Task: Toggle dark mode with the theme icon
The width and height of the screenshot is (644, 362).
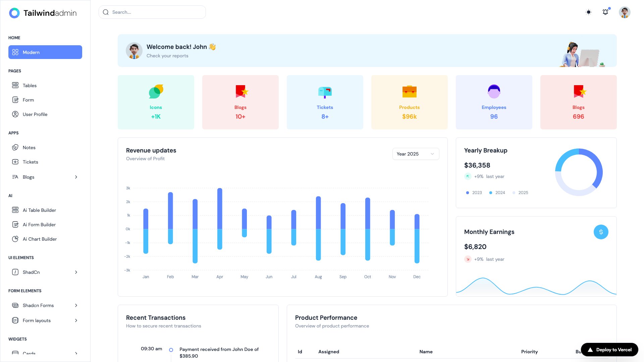Action: pos(588,12)
